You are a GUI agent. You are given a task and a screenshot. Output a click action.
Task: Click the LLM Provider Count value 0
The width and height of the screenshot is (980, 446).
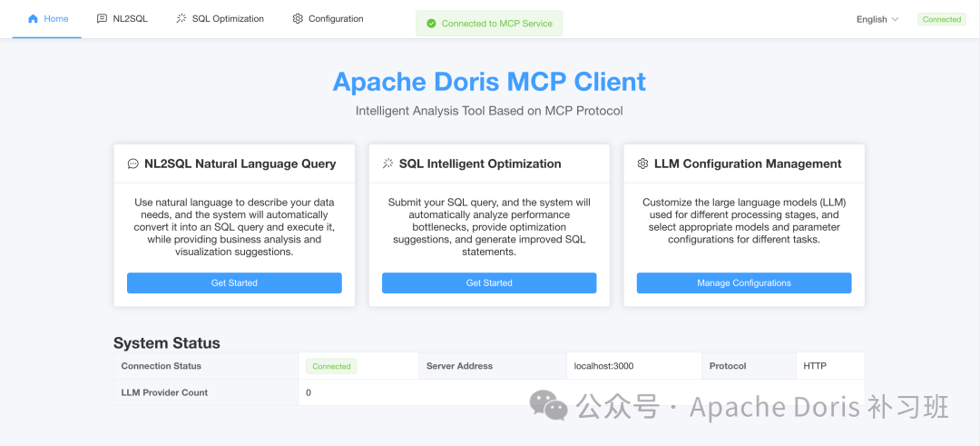point(309,392)
